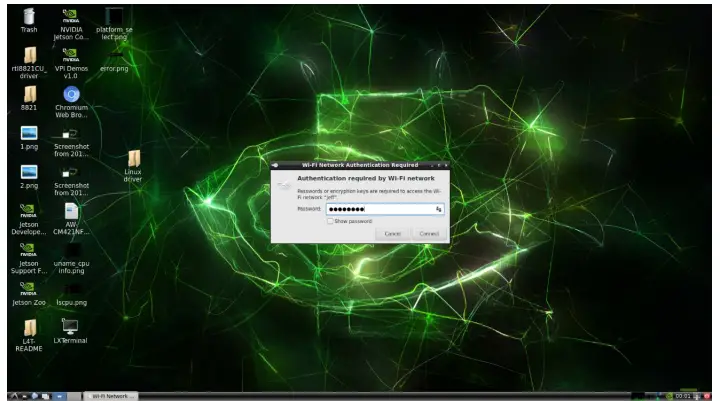Focus the Wi-Fi Password input field
The width and height of the screenshot is (720, 401).
click(385, 209)
